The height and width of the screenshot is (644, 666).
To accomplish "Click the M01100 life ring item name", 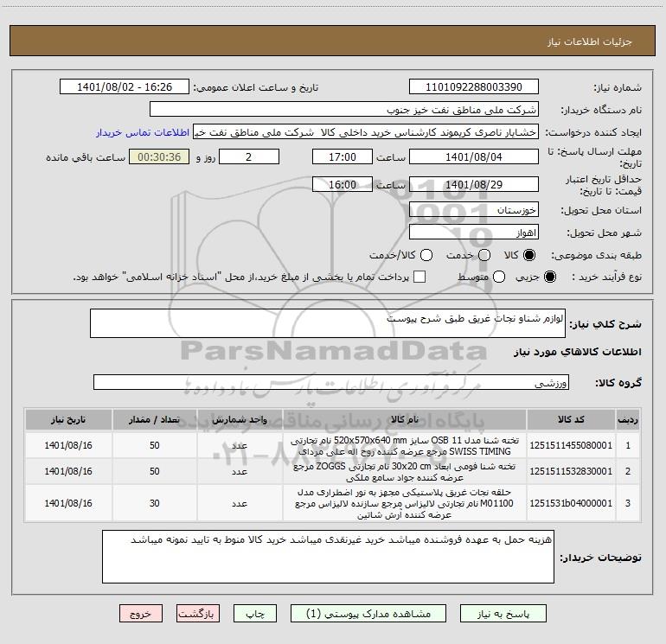I will (x=405, y=503).
